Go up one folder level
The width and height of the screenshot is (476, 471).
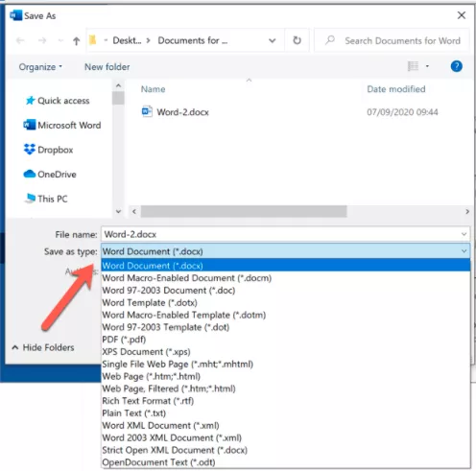click(x=76, y=41)
